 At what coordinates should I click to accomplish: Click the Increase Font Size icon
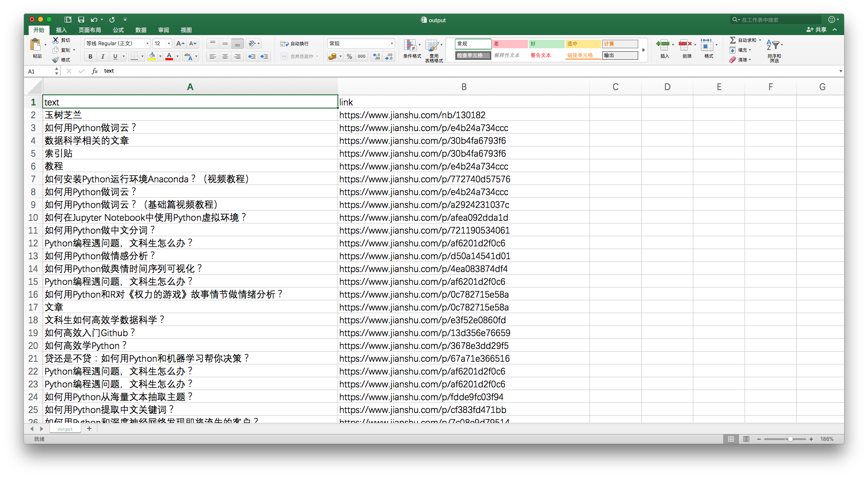point(180,44)
